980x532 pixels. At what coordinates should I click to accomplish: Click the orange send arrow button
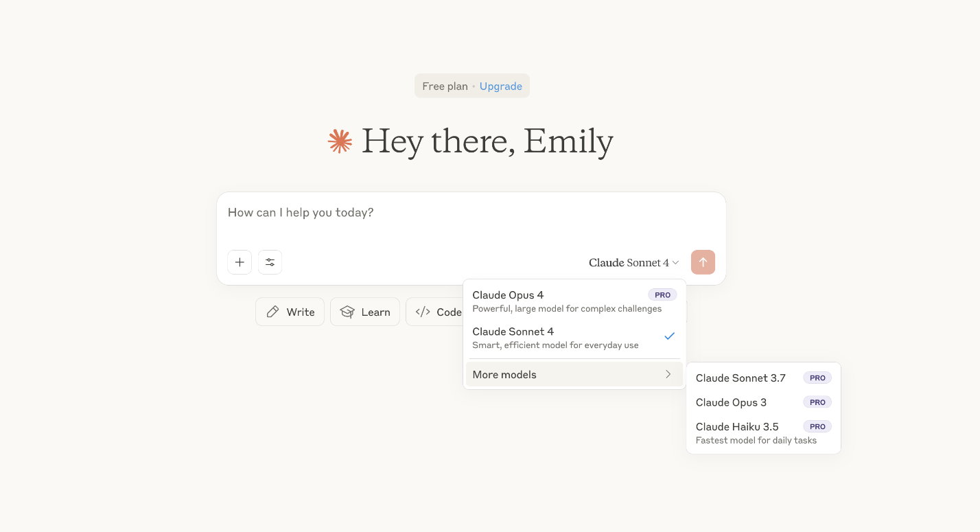point(703,262)
